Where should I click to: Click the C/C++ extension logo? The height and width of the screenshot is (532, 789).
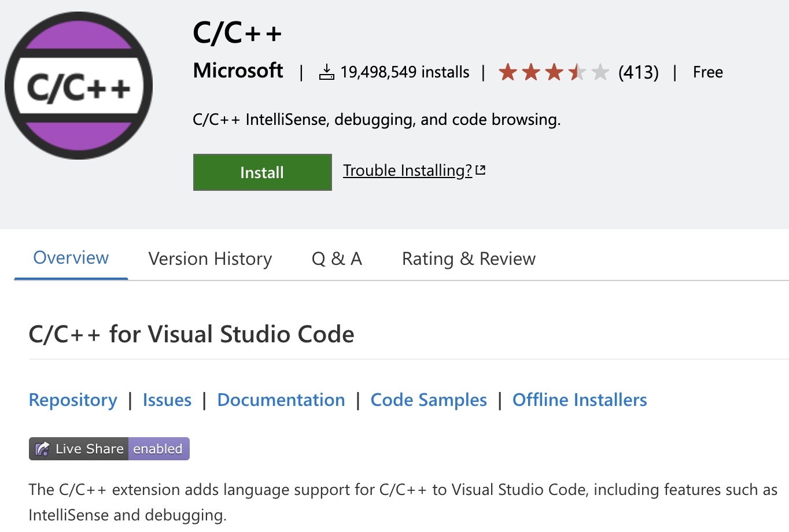click(79, 86)
